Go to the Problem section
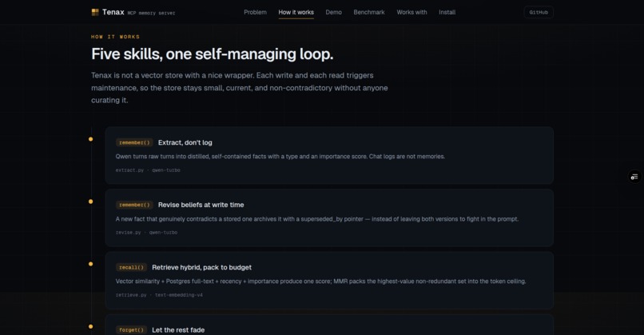Image resolution: width=644 pixels, height=335 pixels. coord(255,12)
